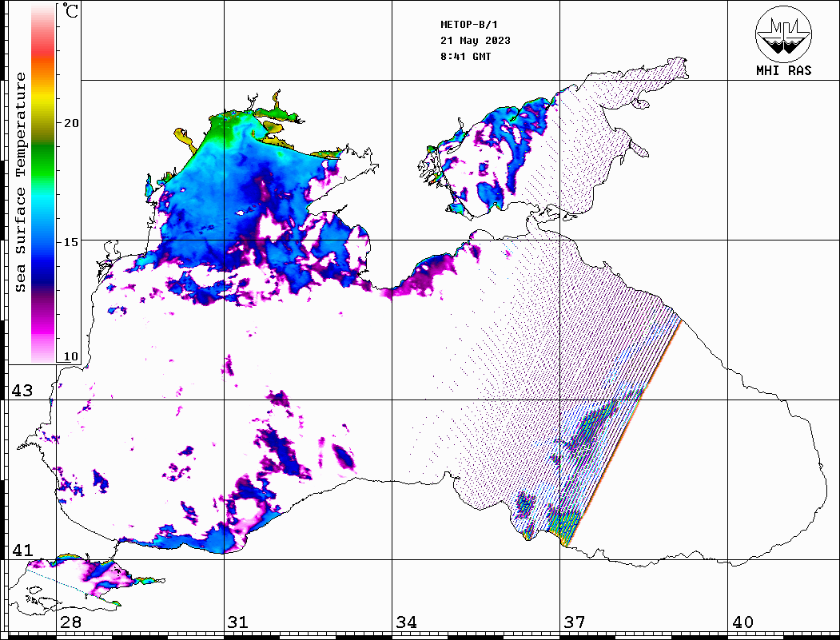Viewport: 840px width, 640px height.
Task: Click the longitude label 40
Action: tap(742, 622)
